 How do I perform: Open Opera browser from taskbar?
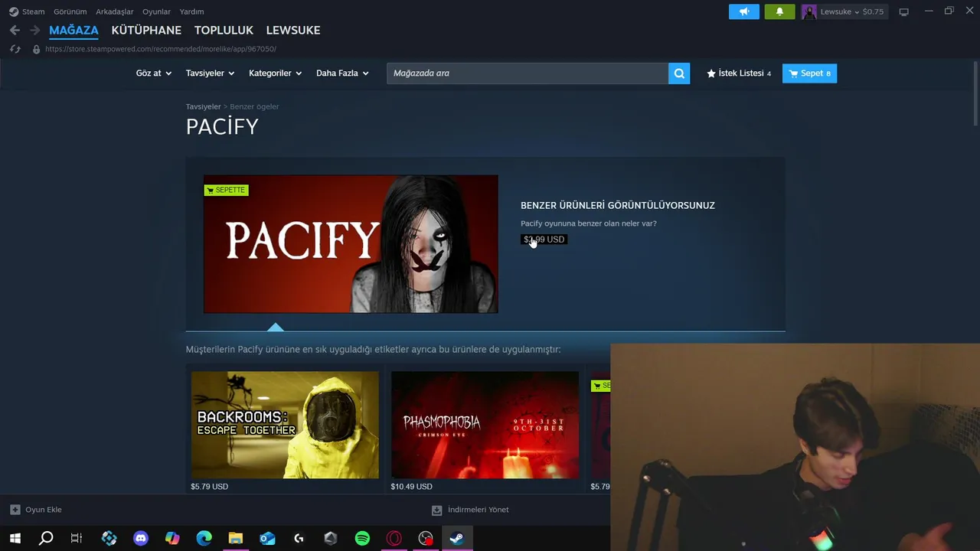pyautogui.click(x=394, y=539)
